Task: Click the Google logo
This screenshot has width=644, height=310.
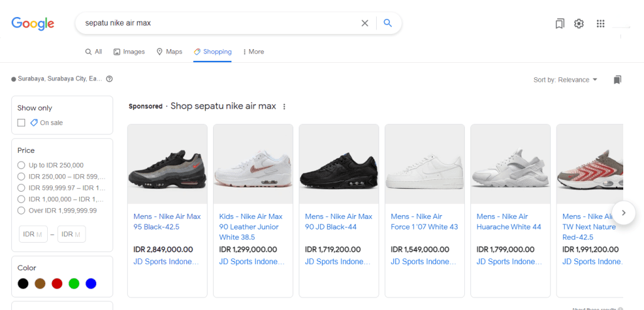Action: 33,23
